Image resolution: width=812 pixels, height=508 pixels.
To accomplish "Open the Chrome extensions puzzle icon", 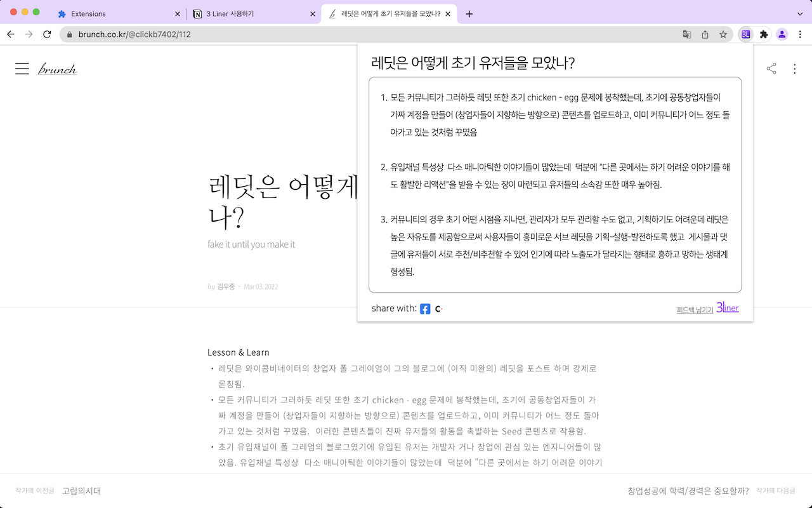I will click(x=763, y=34).
